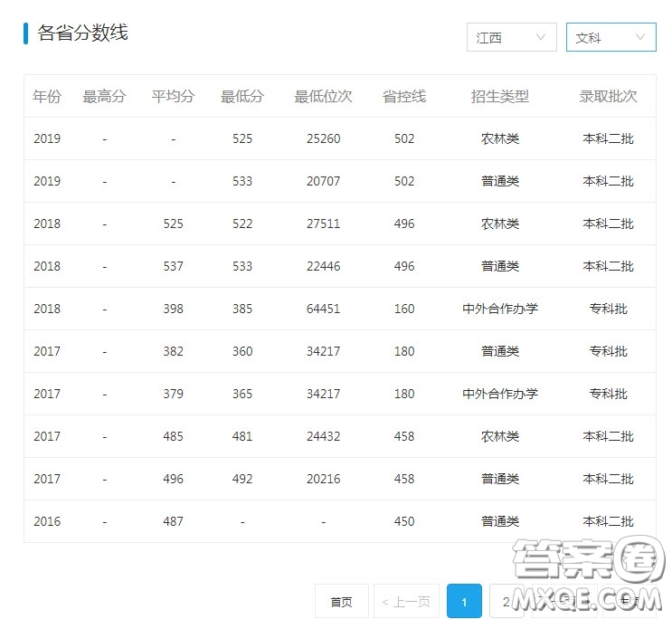Click the year 2016 cell
Screen dimensions: 672x619
coord(47,521)
